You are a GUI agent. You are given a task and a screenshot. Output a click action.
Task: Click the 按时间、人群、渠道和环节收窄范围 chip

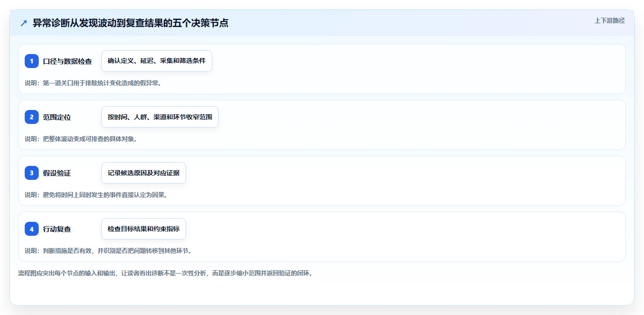(160, 117)
